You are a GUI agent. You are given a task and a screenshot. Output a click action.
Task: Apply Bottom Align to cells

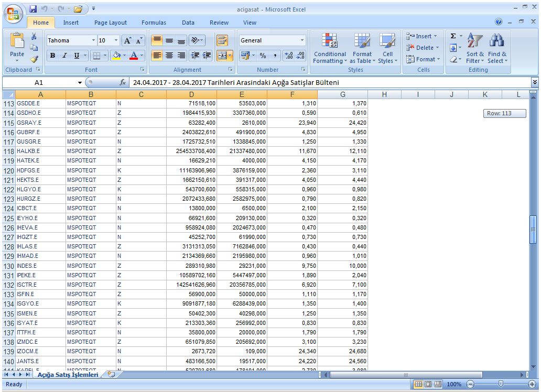181,40
